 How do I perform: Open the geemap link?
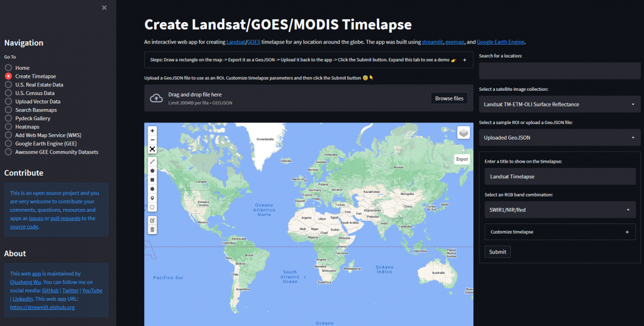tap(455, 42)
